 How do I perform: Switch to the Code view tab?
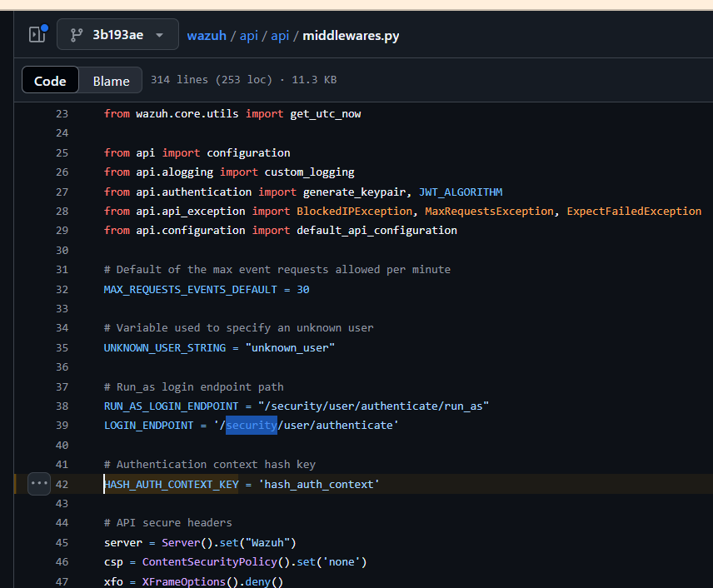pyautogui.click(x=50, y=81)
